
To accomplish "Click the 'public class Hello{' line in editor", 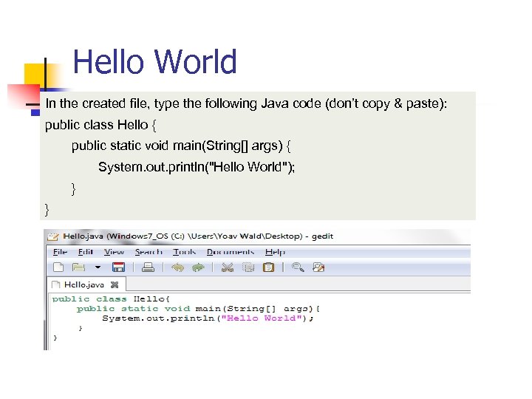I will [111, 299].
